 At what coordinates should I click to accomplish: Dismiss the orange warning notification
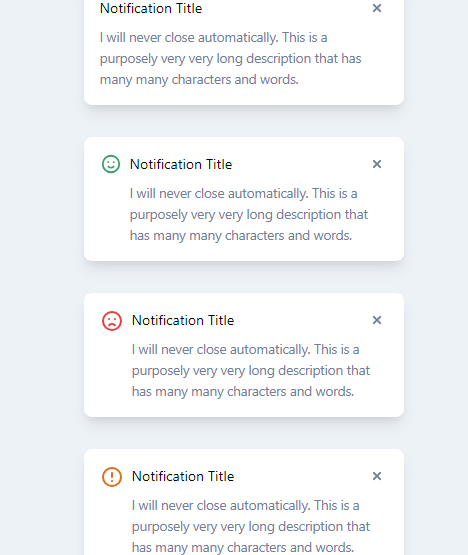tap(377, 476)
